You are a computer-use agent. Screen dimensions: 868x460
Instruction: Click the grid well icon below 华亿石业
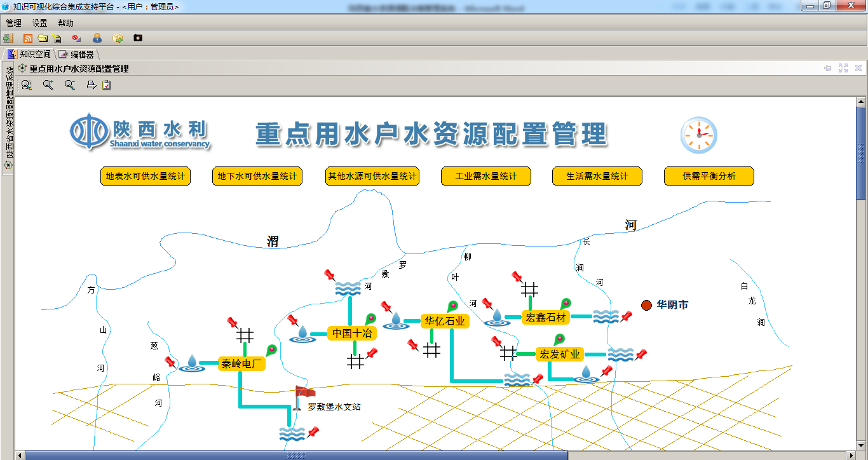pos(432,350)
